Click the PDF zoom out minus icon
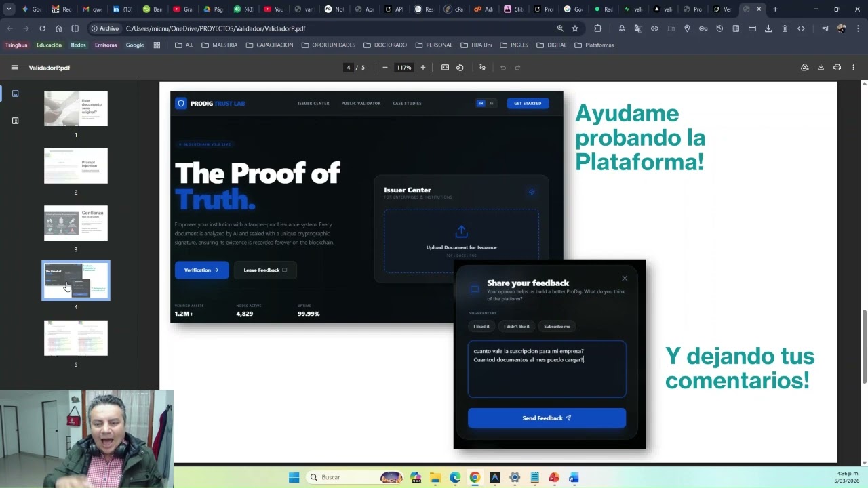The height and width of the screenshot is (488, 868). coord(385,68)
